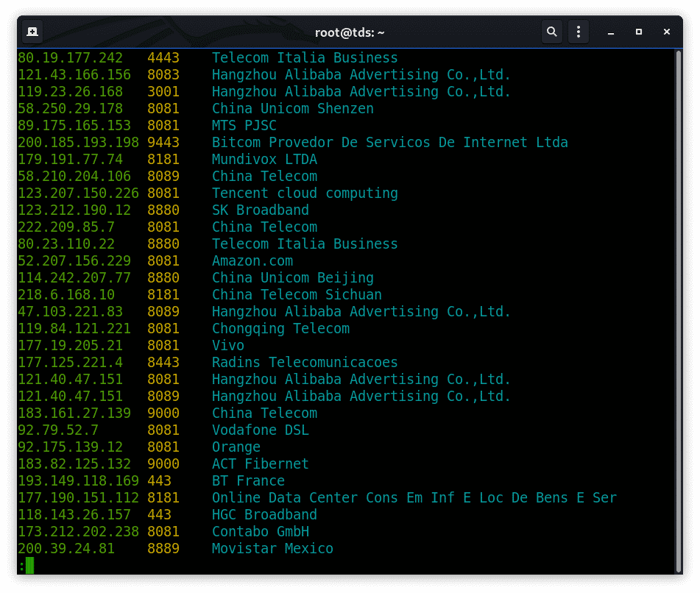This screenshot has height=593, width=700.
Task: Click the pager prompt cursor
Action: point(30,565)
